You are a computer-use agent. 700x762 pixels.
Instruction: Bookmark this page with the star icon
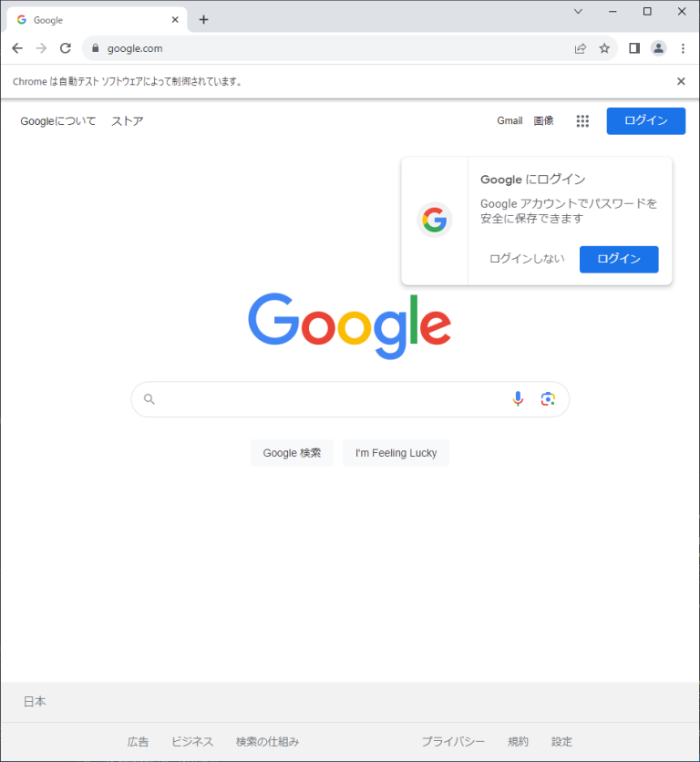click(x=604, y=48)
